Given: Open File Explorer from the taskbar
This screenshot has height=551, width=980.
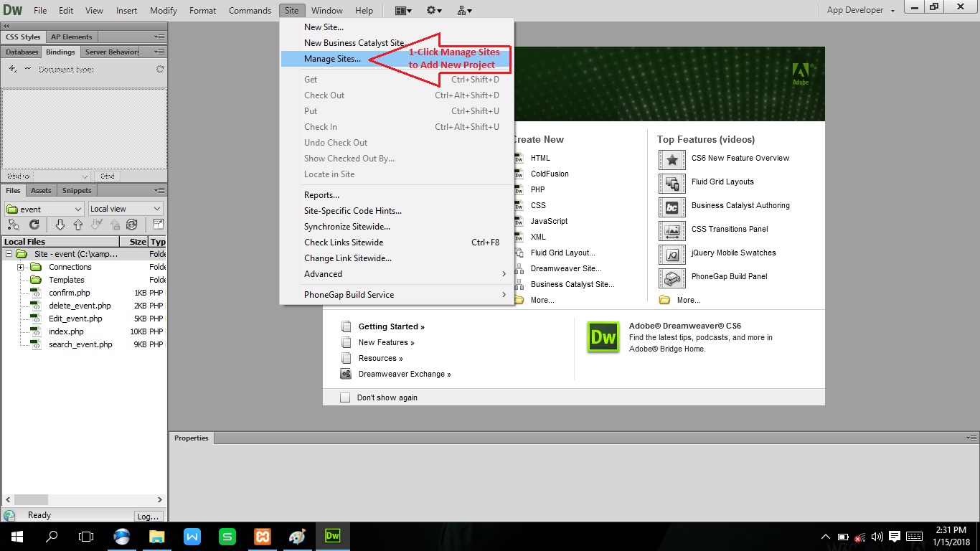Looking at the screenshot, I should (156, 536).
